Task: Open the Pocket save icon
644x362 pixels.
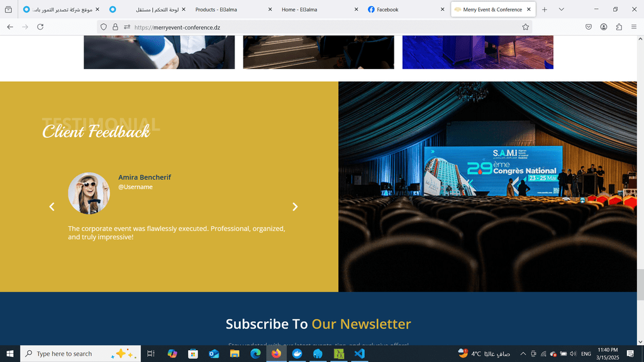Action: coord(589,27)
